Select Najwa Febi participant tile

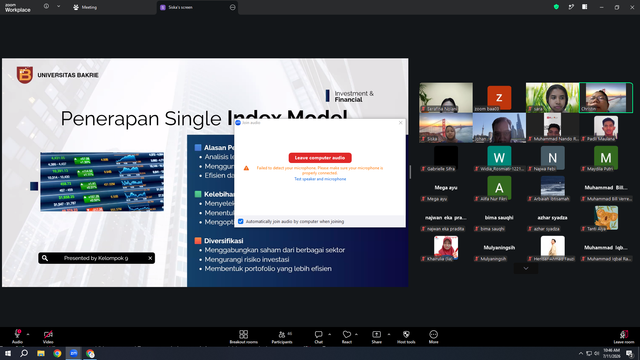[552, 158]
